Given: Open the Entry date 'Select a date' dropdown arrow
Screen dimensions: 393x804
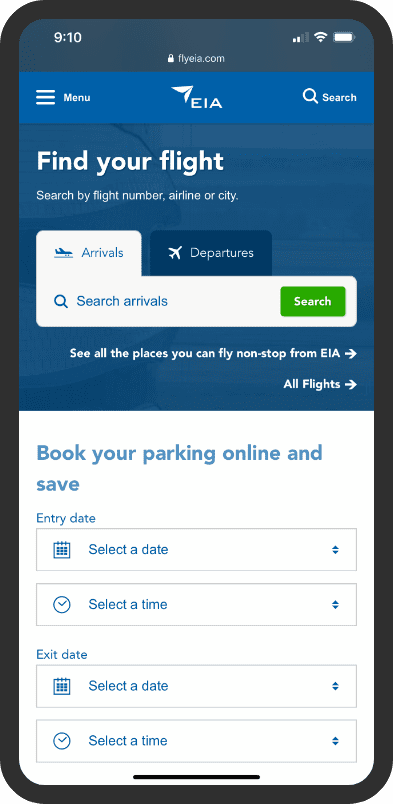Looking at the screenshot, I should click(335, 550).
